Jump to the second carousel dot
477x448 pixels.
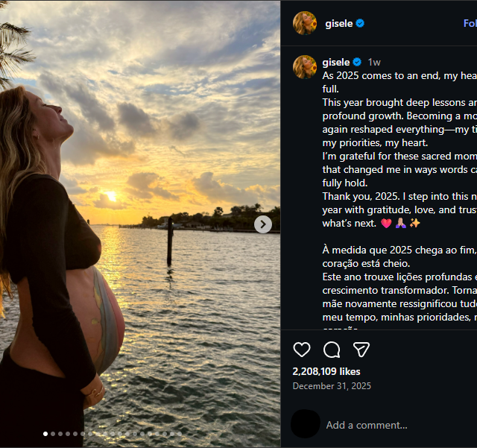coord(52,433)
